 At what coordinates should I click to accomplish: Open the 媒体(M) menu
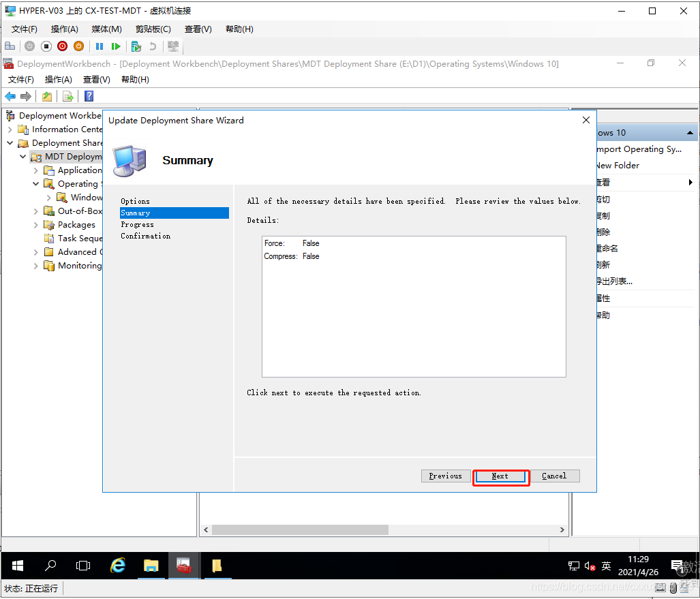coord(107,29)
